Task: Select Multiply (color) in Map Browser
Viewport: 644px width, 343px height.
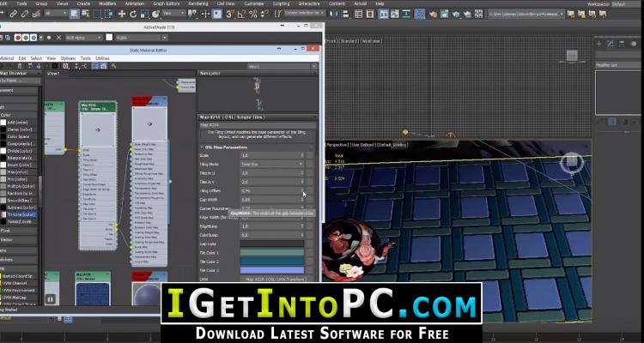Action: click(x=20, y=186)
